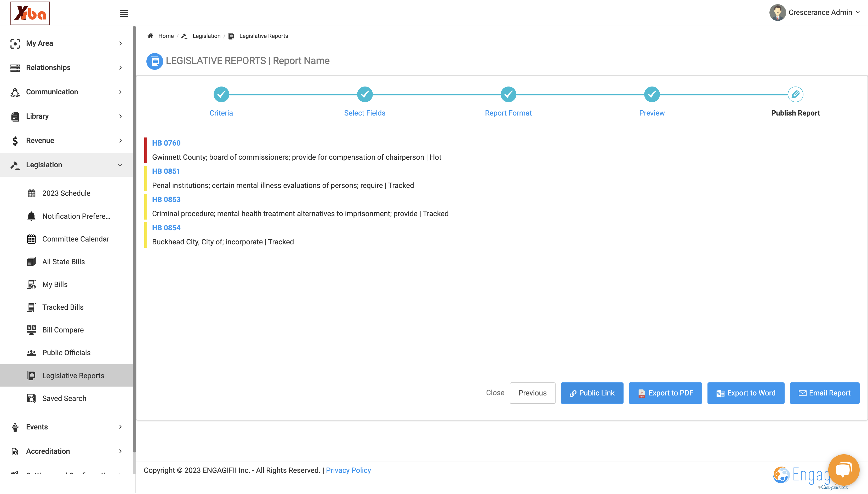Image resolution: width=868 pixels, height=494 pixels.
Task: Click the Previous button
Action: (532, 393)
